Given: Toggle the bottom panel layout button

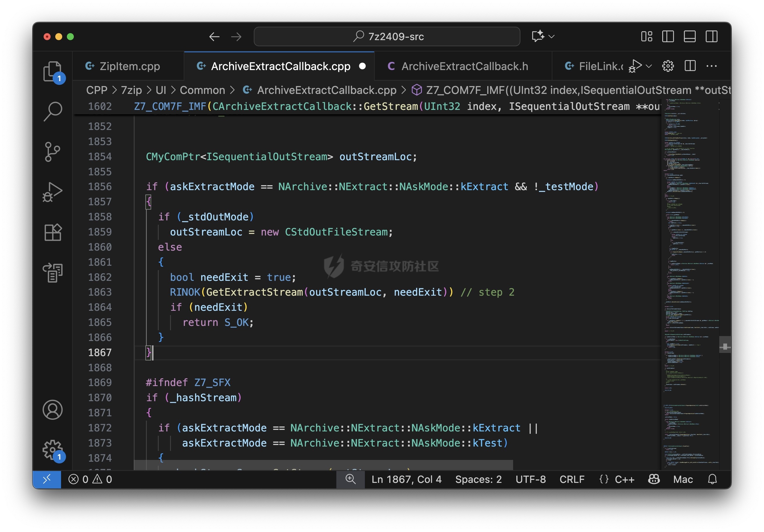Looking at the screenshot, I should pyautogui.click(x=690, y=36).
